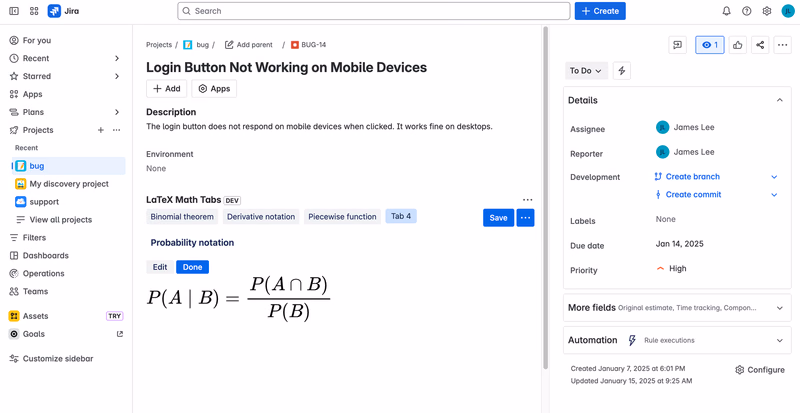The height and width of the screenshot is (413, 800).
Task: Click the issue panel vertical scrollbar
Action: 545,197
